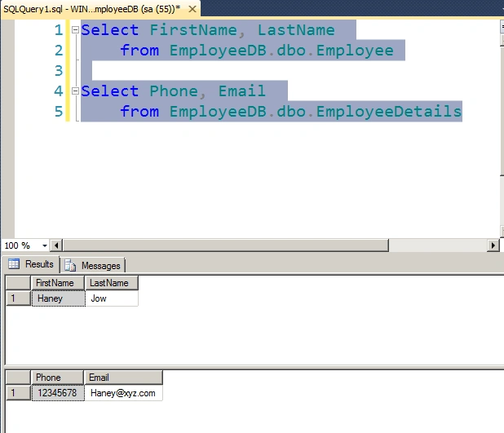Click the Messages document icon
Image resolution: width=504 pixels, height=433 pixels.
(70, 266)
